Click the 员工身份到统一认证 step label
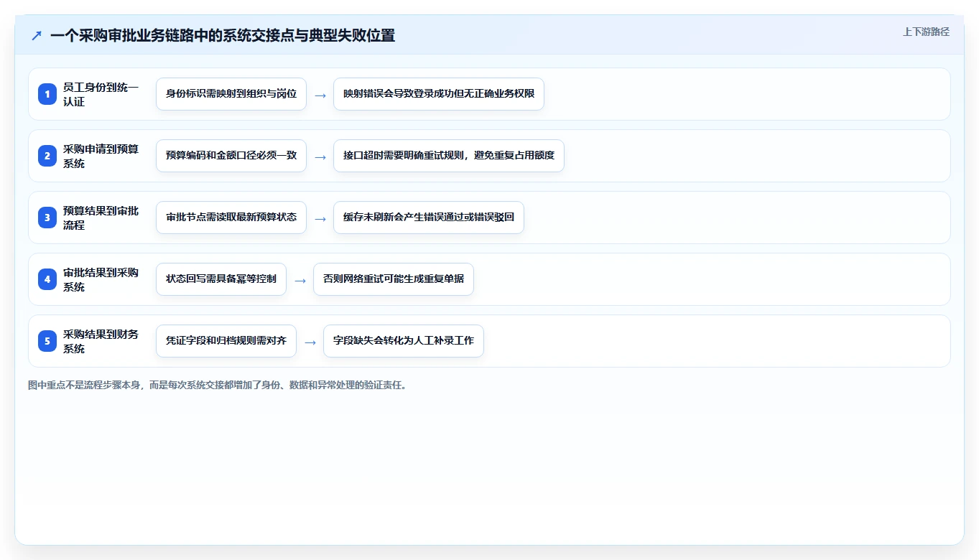The height and width of the screenshot is (560, 979). point(101,94)
